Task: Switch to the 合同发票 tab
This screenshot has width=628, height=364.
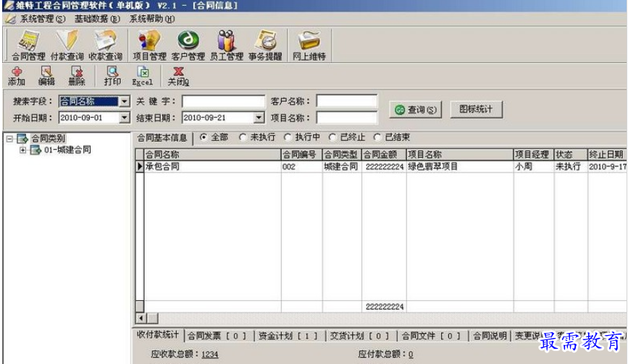Action: click(x=217, y=336)
